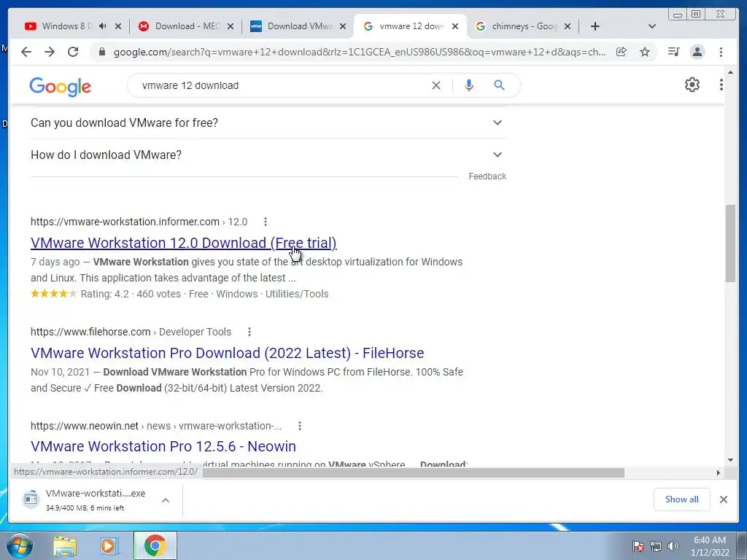Image resolution: width=747 pixels, height=560 pixels.
Task: Click the Chrome taskbar icon
Action: tap(155, 545)
